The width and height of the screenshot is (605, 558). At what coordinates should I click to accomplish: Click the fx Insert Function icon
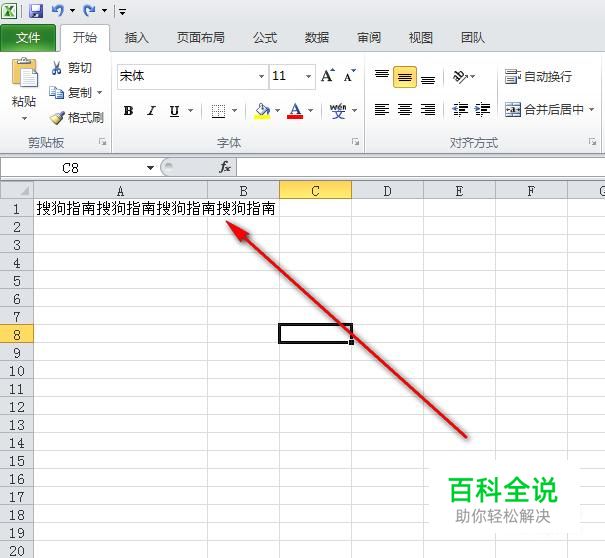[x=225, y=167]
